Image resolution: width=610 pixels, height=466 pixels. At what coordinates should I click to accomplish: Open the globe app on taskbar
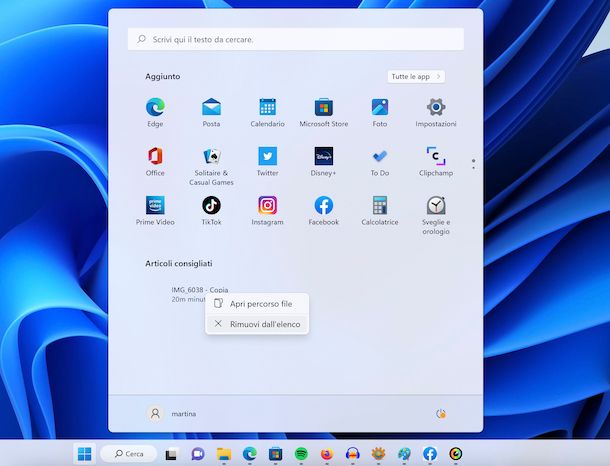[x=404, y=454]
